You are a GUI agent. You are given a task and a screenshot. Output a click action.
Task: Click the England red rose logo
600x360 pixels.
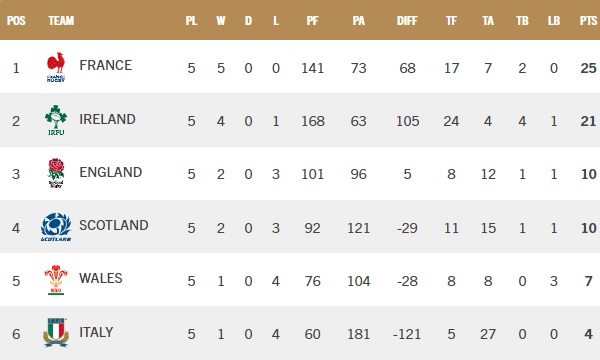click(56, 173)
